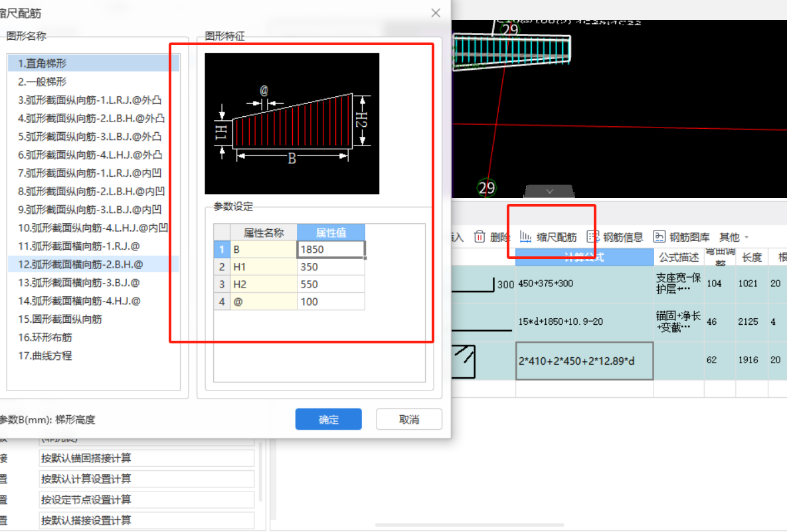Image resolution: width=787 pixels, height=532 pixels.
Task: Select 14.弧形截面横向筋-4.H.J.@
Action: (94, 301)
